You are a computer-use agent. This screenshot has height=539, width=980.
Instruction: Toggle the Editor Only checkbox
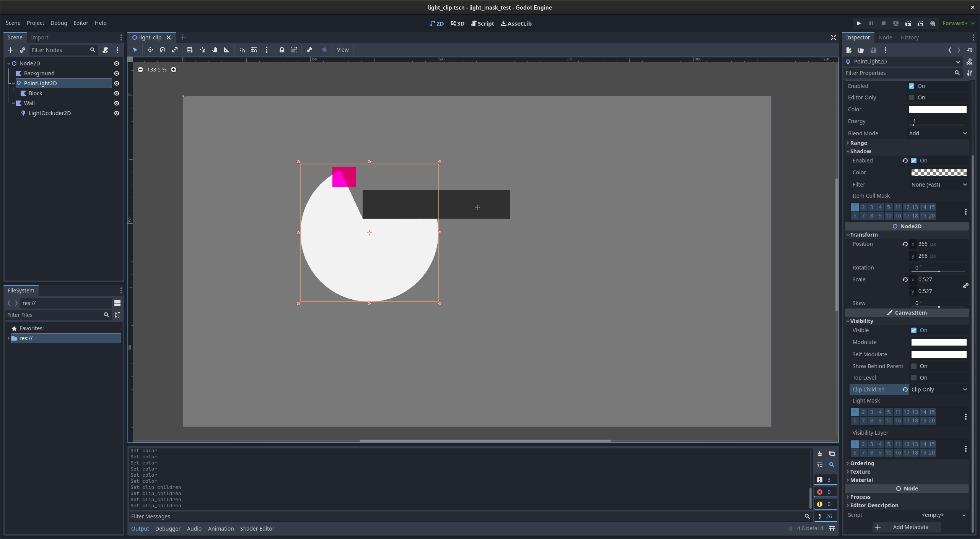tap(912, 97)
